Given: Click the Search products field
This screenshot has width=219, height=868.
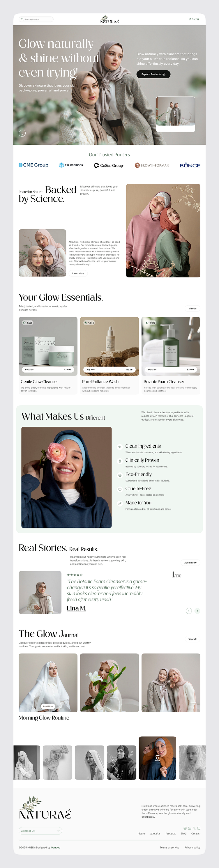Looking at the screenshot, I should coord(36,19).
